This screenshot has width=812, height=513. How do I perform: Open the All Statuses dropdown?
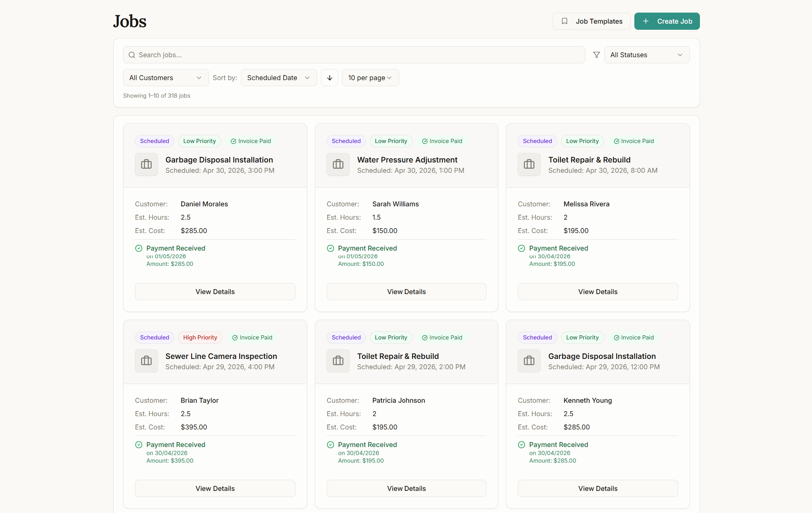click(x=647, y=55)
